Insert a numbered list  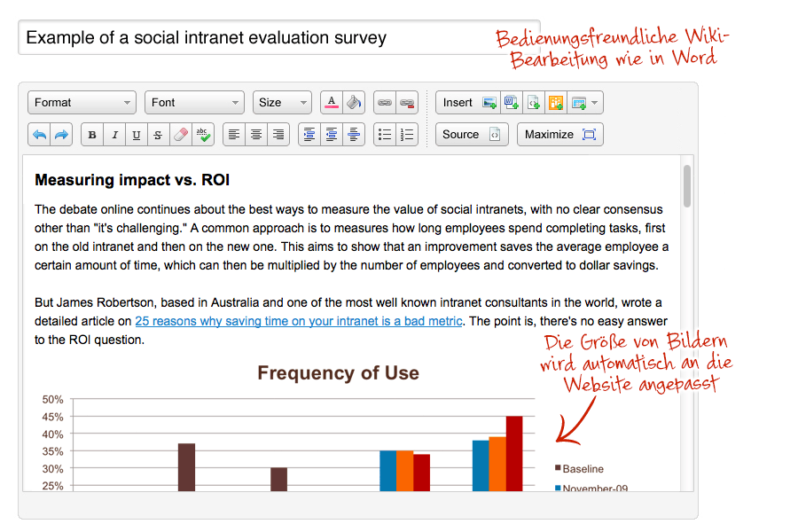point(407,135)
